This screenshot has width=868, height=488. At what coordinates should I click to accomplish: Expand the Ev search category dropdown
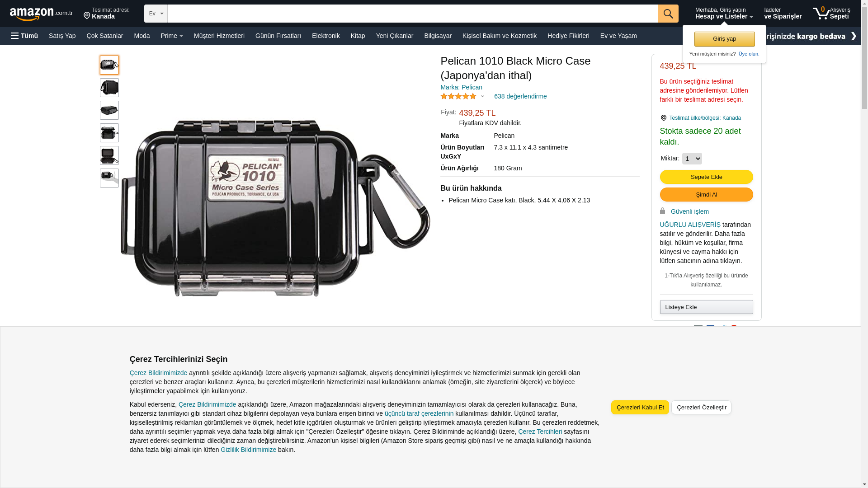(x=156, y=14)
